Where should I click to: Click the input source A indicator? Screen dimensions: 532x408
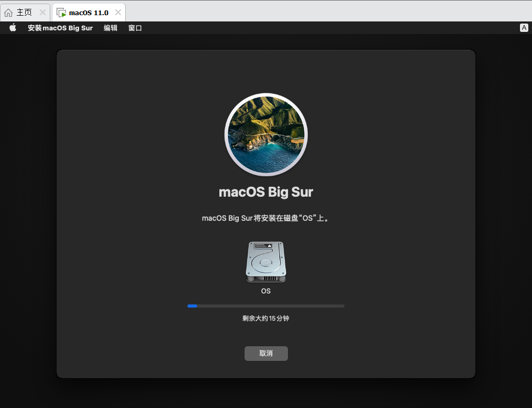[x=524, y=28]
